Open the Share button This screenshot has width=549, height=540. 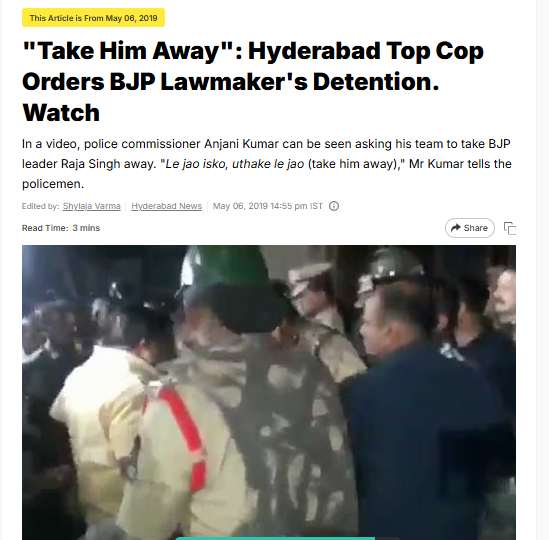[x=470, y=228]
